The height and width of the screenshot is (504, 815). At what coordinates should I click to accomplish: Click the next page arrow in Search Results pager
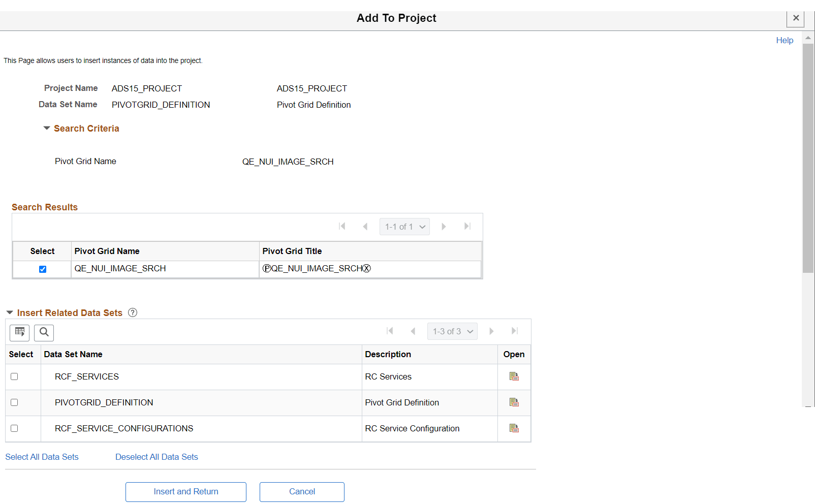click(443, 226)
